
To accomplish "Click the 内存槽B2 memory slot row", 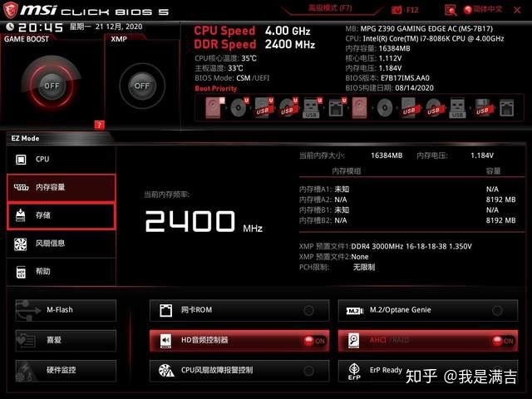I will (x=407, y=220).
